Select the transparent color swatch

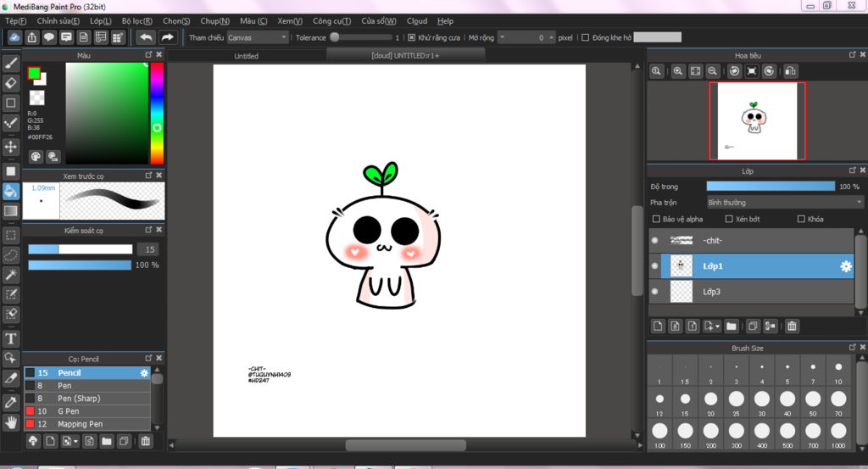point(36,98)
